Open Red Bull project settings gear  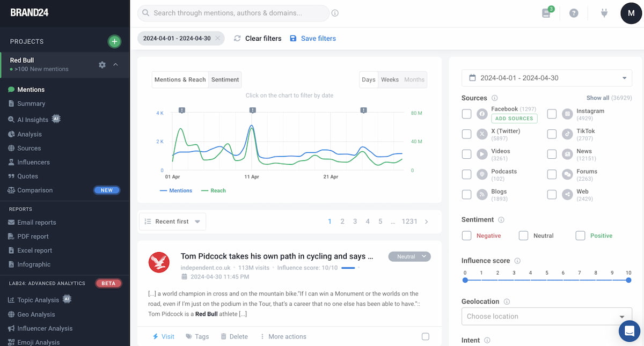click(x=102, y=64)
